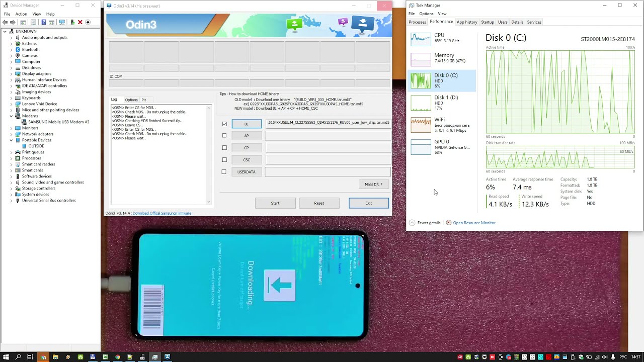Open Google Chrome from the taskbar
Screen dimensions: 644x362
[x=117, y=357]
